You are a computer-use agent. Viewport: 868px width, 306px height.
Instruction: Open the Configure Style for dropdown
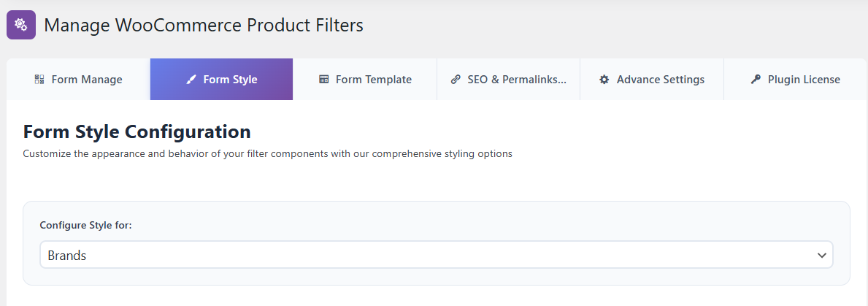point(437,255)
